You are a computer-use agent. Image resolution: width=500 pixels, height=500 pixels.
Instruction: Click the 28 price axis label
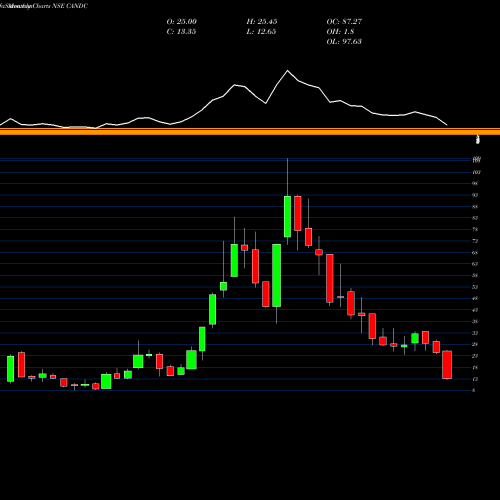(475, 344)
